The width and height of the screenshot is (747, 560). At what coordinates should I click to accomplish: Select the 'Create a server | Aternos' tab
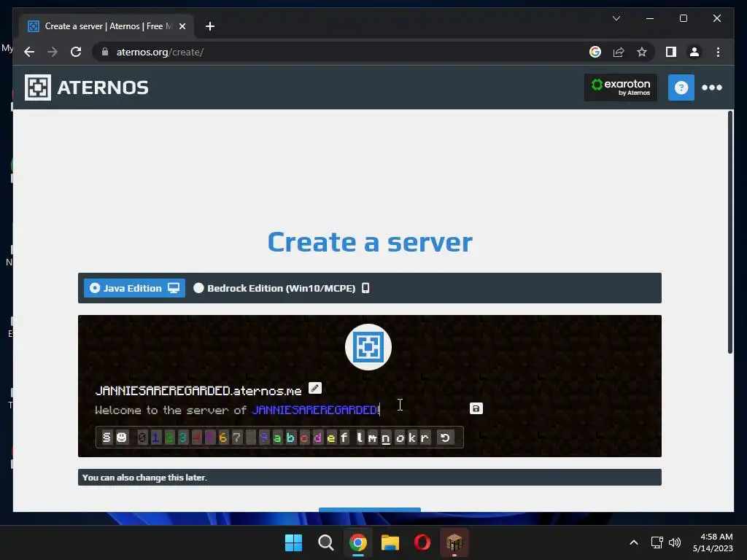click(107, 26)
